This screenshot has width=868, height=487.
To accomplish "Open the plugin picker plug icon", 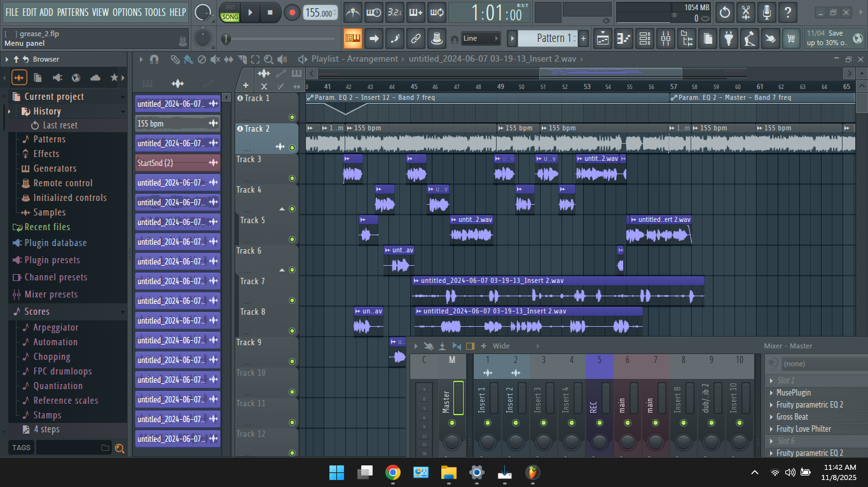I will tap(729, 38).
